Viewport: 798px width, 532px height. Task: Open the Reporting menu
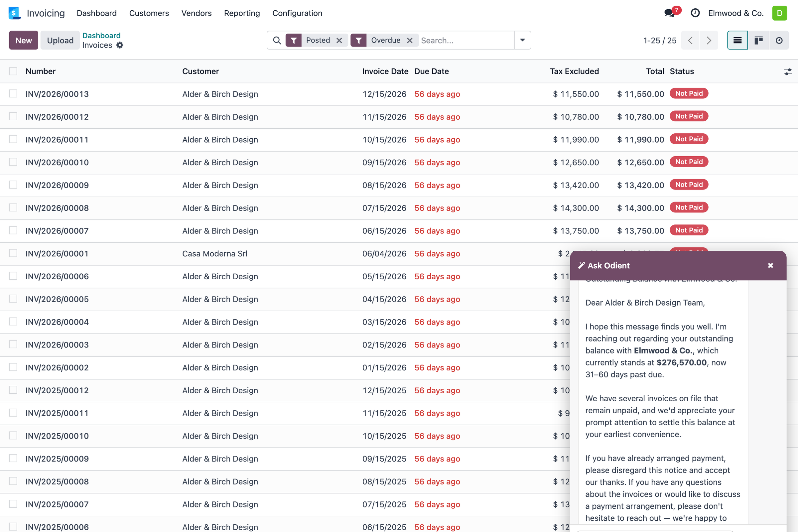(242, 13)
